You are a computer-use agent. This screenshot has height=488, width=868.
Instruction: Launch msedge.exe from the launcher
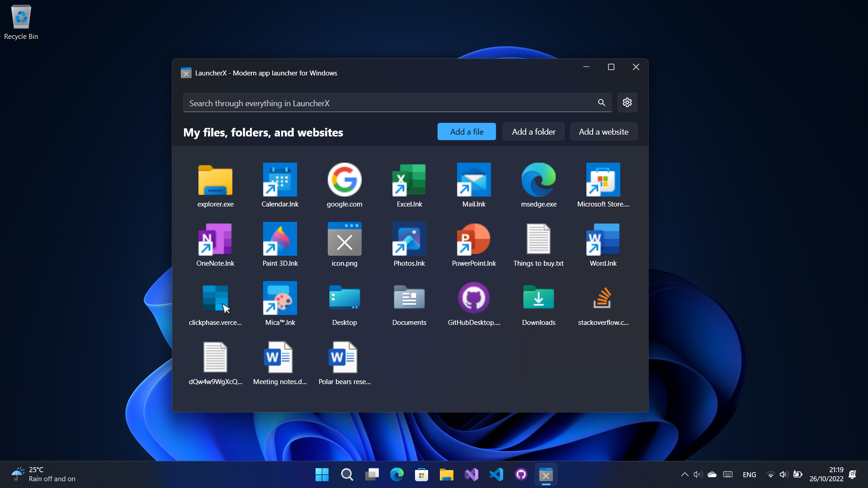click(x=538, y=186)
